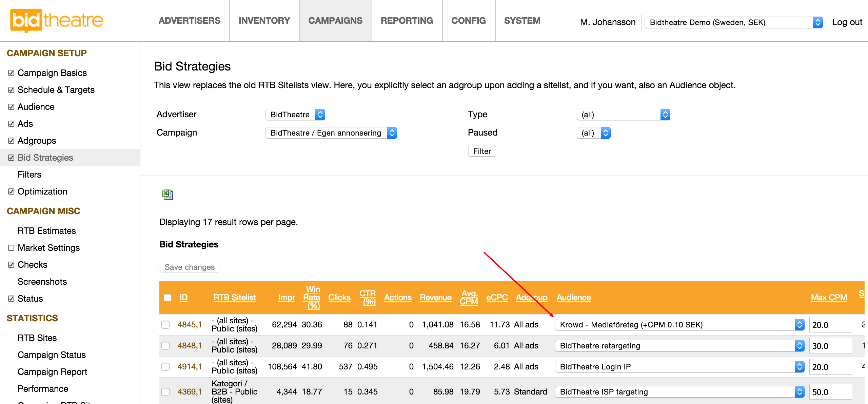Click the bidtheatre logo

point(57,20)
